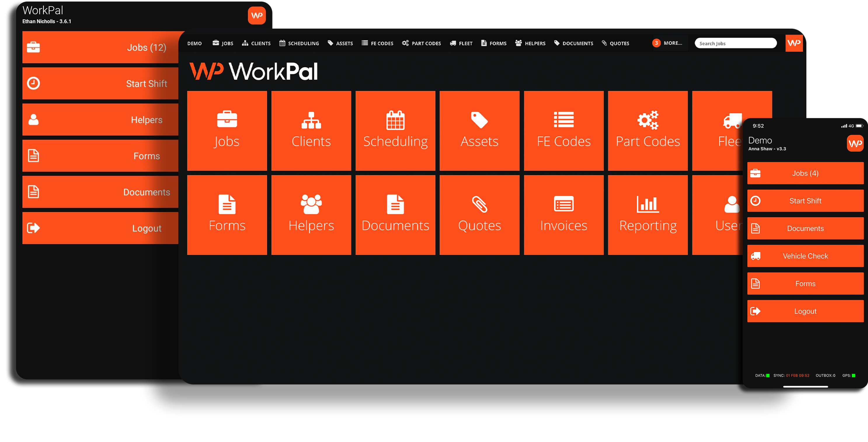The width and height of the screenshot is (868, 442).
Task: Open Helpers on the tablet app
Action: (x=100, y=120)
